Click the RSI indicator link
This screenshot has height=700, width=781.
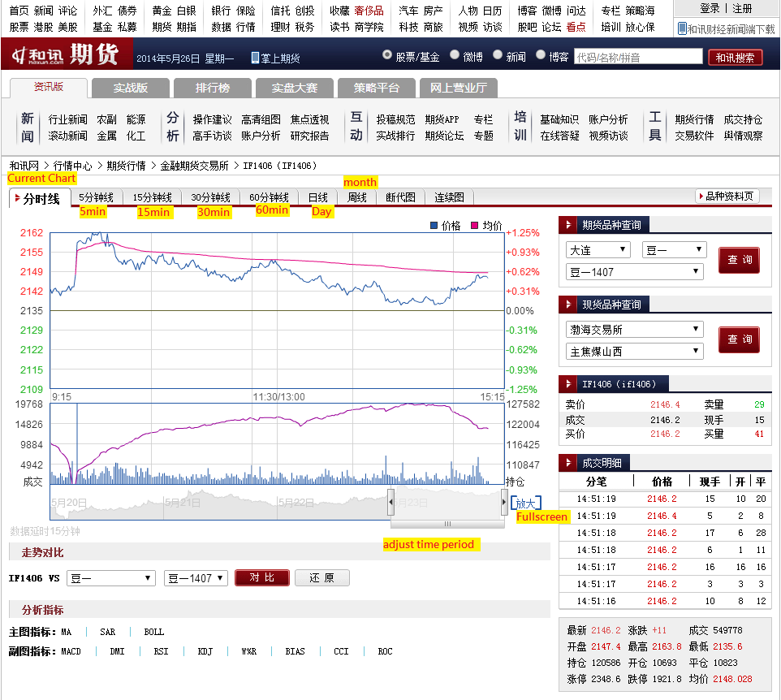point(161,651)
